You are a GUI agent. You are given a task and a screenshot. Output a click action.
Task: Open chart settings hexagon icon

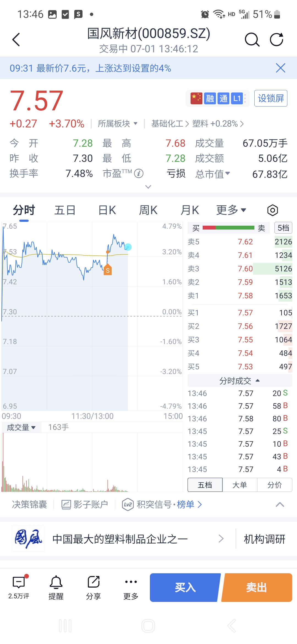(273, 210)
